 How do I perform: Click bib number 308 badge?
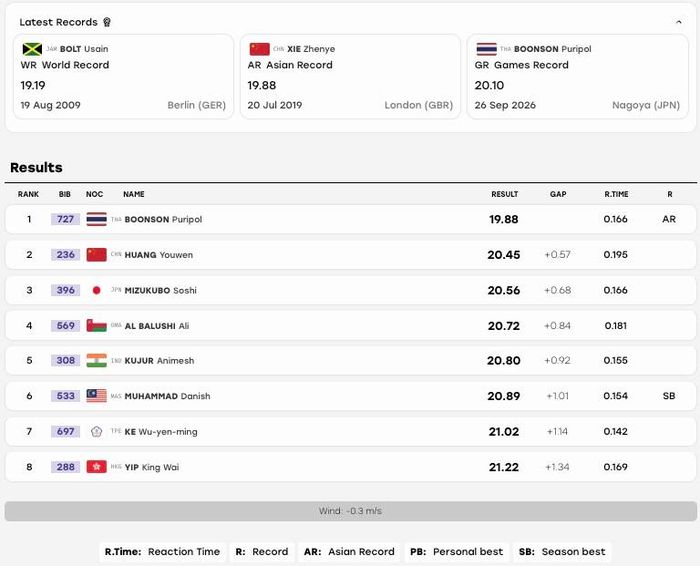tap(65, 360)
